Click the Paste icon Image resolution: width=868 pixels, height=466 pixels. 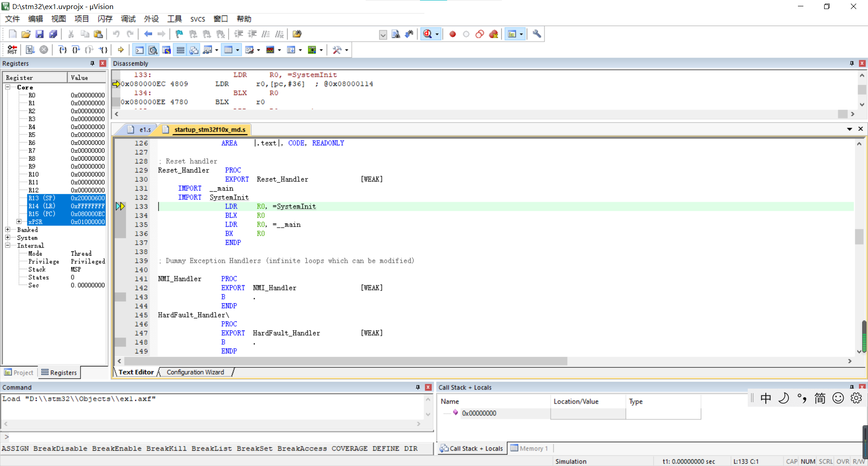98,34
